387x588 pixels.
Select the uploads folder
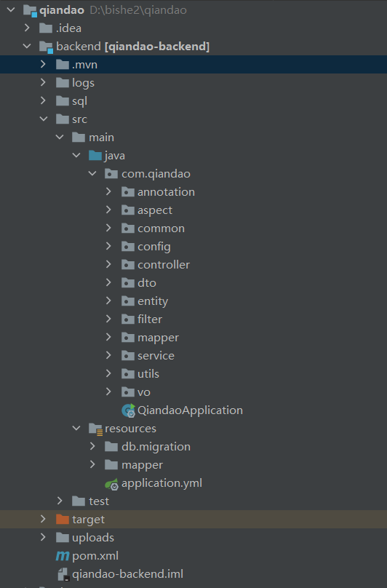click(92, 537)
